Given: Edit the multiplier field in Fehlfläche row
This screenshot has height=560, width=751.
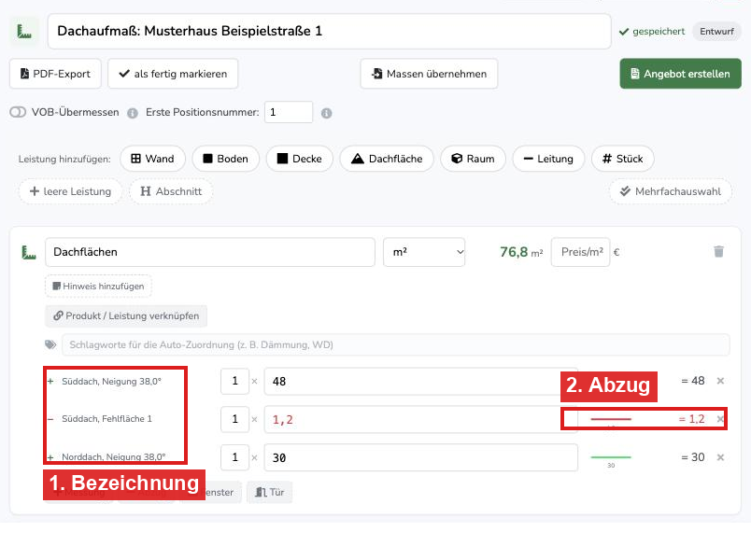Looking at the screenshot, I should [x=234, y=419].
